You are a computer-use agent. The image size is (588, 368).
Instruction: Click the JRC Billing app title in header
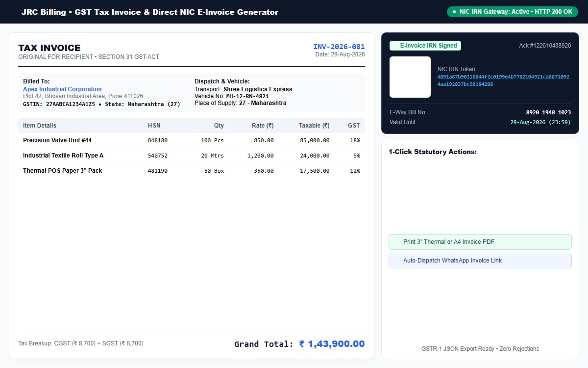click(149, 12)
